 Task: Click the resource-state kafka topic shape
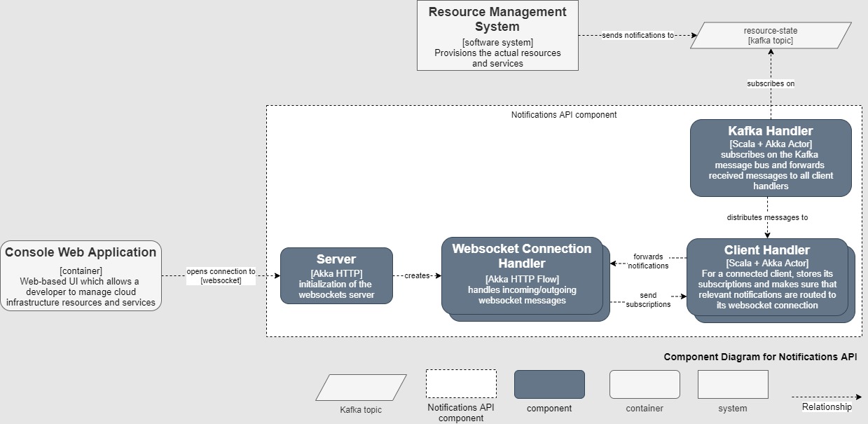[771, 36]
